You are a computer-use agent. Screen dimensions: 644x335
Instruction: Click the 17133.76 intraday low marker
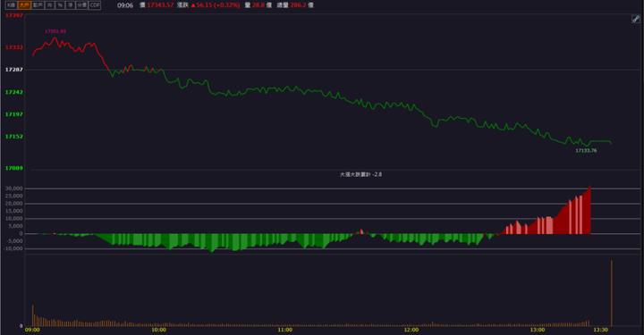pyautogui.click(x=586, y=150)
